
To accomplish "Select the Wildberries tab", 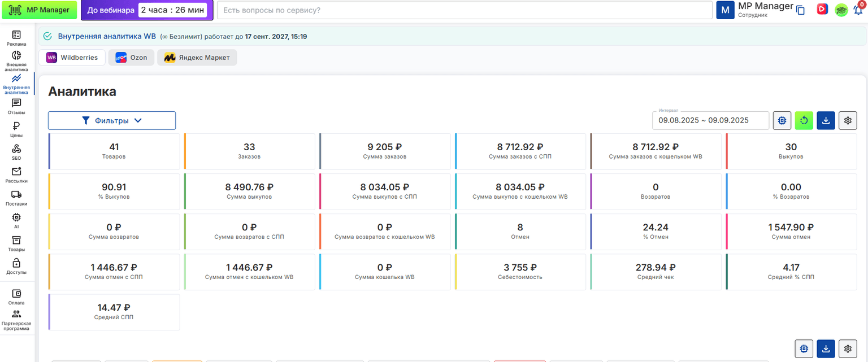I will coord(72,58).
